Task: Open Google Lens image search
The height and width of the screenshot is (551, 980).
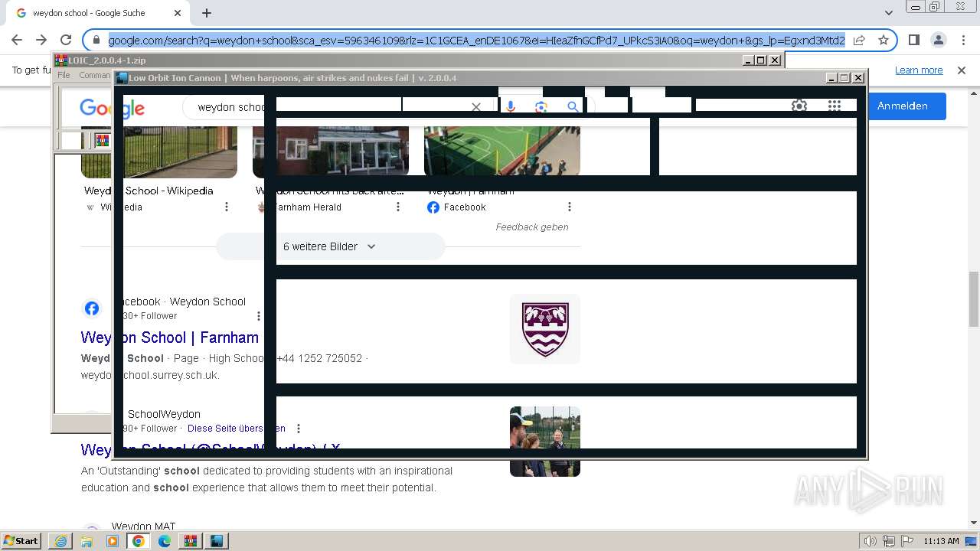Action: pyautogui.click(x=541, y=107)
